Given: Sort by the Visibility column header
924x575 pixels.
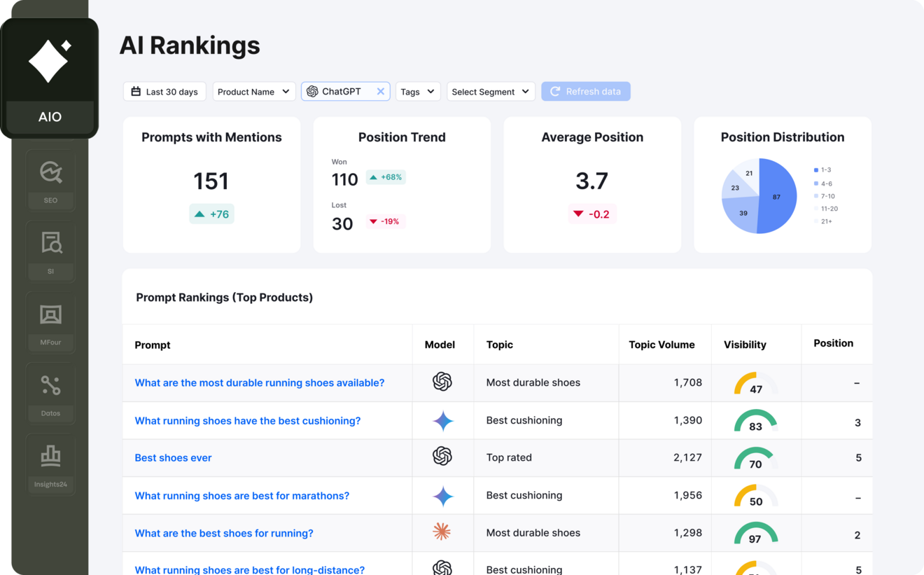Looking at the screenshot, I should tap(745, 345).
